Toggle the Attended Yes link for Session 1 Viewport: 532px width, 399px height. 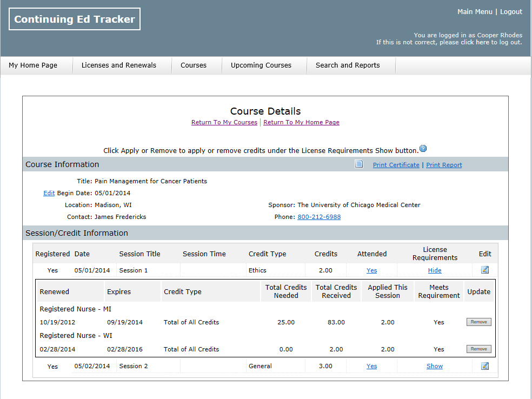(x=371, y=270)
